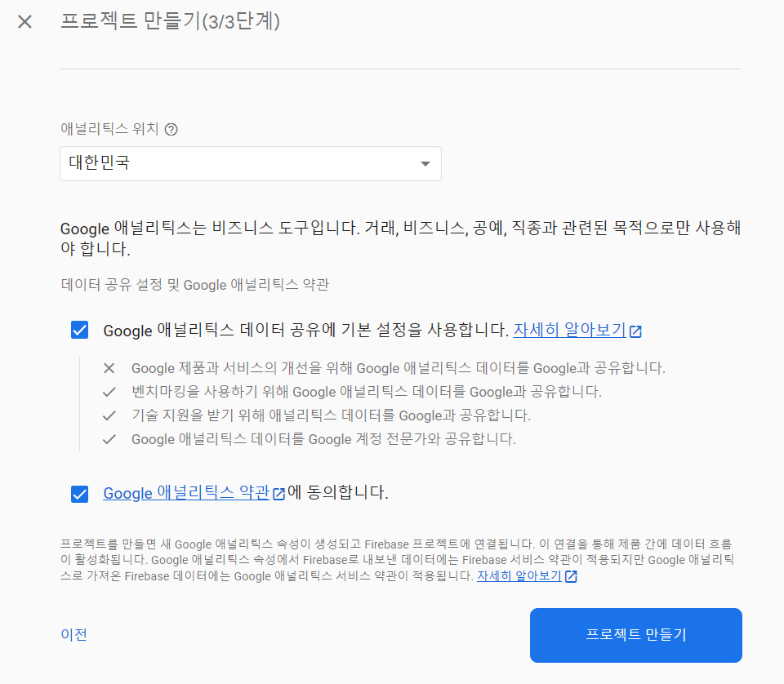
Task: Click 데이터 공유 설정 및 Google 애널리틱스 약관 heading
Action: click(194, 285)
